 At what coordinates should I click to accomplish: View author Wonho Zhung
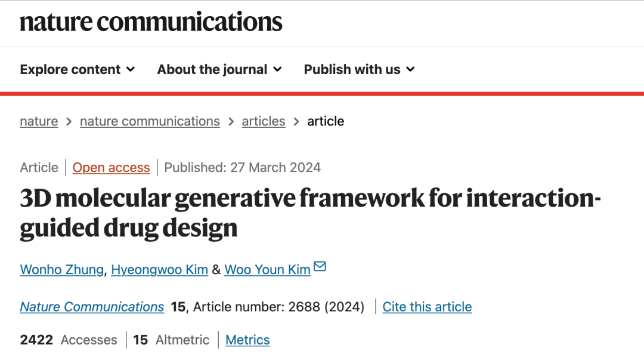61,270
